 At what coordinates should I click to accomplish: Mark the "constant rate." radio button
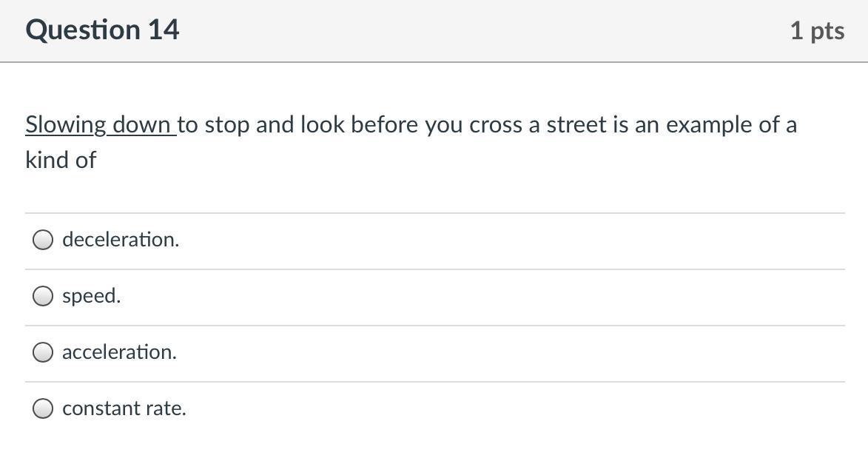tap(43, 408)
